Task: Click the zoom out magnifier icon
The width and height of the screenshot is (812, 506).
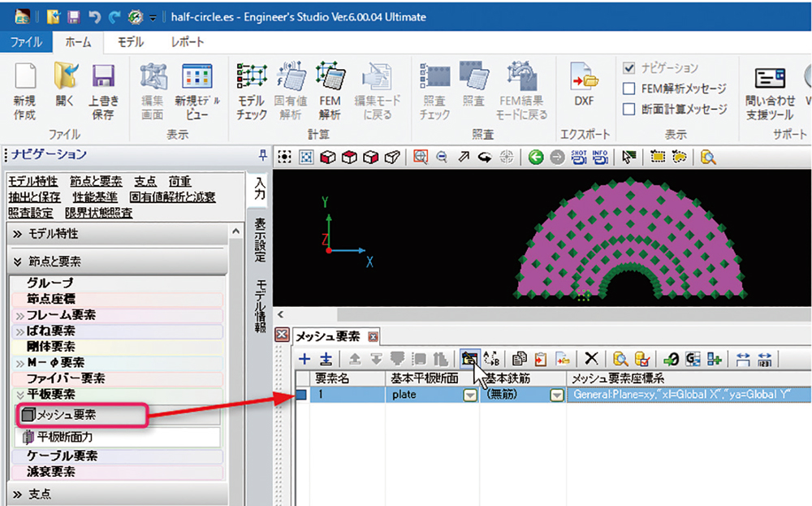Action: 442,157
